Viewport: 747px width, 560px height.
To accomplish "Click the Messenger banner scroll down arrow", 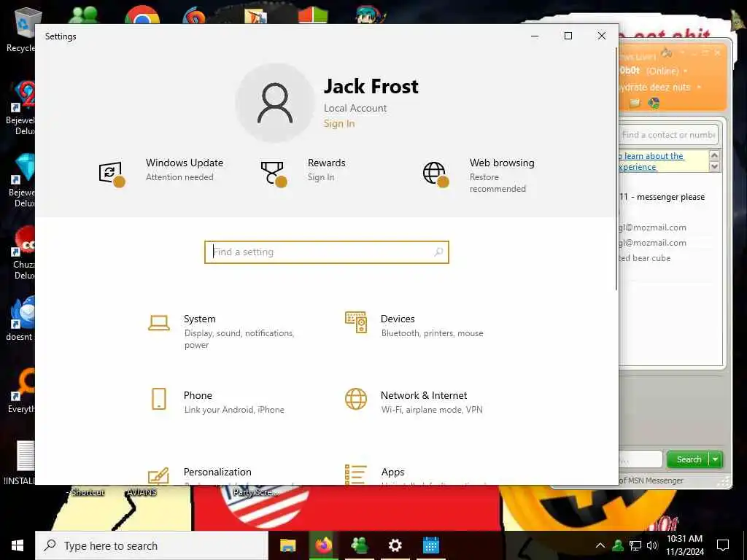I will click(714, 167).
